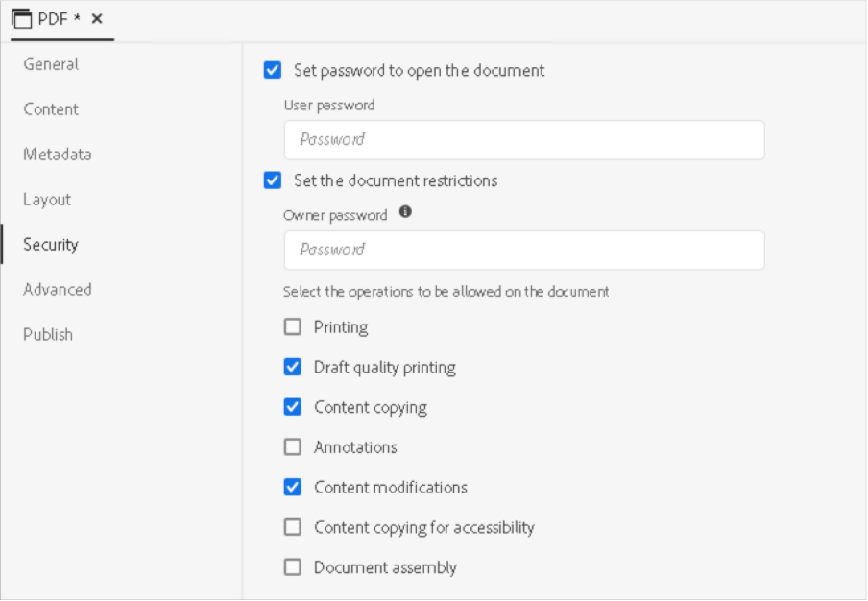Disable Set password to open the document

[x=273, y=70]
